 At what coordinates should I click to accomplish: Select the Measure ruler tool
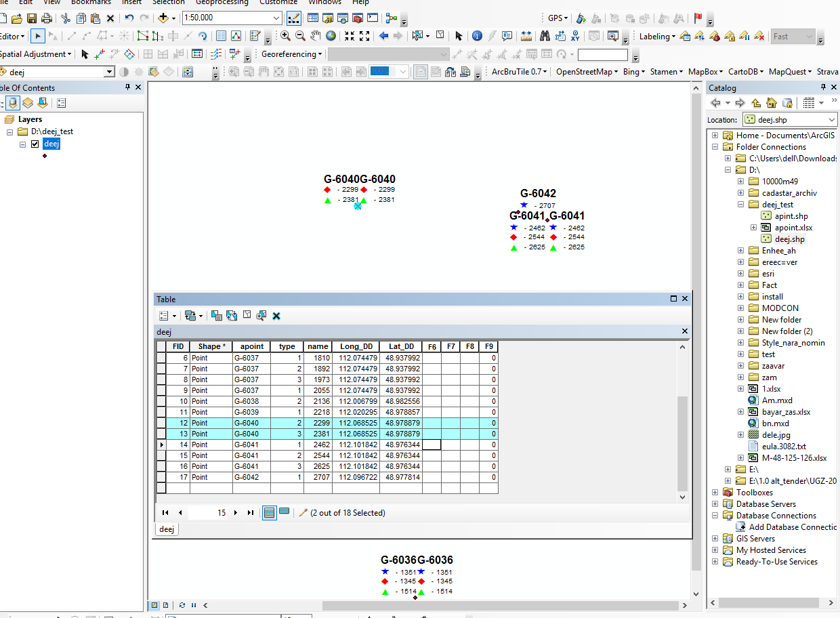[526, 36]
